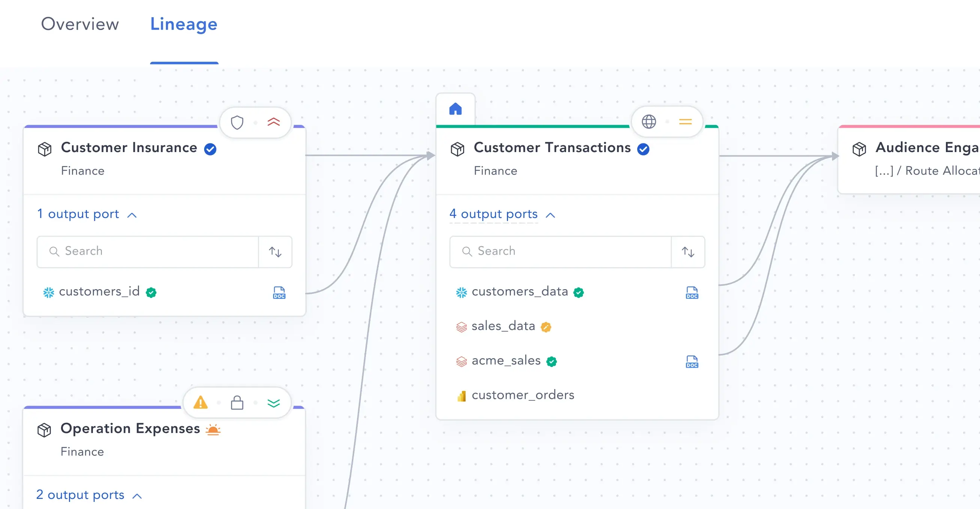Open the DOC icon for customers_id

point(279,293)
